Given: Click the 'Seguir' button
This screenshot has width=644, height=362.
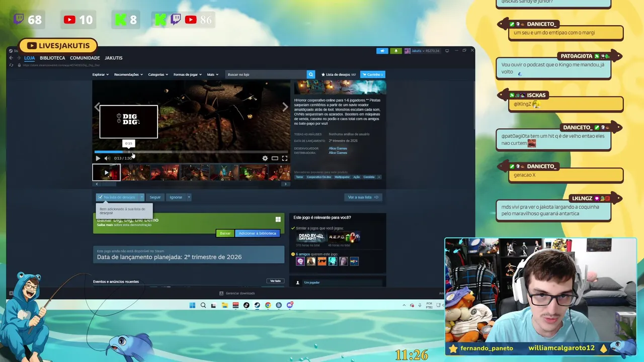Looking at the screenshot, I should coord(155,197).
